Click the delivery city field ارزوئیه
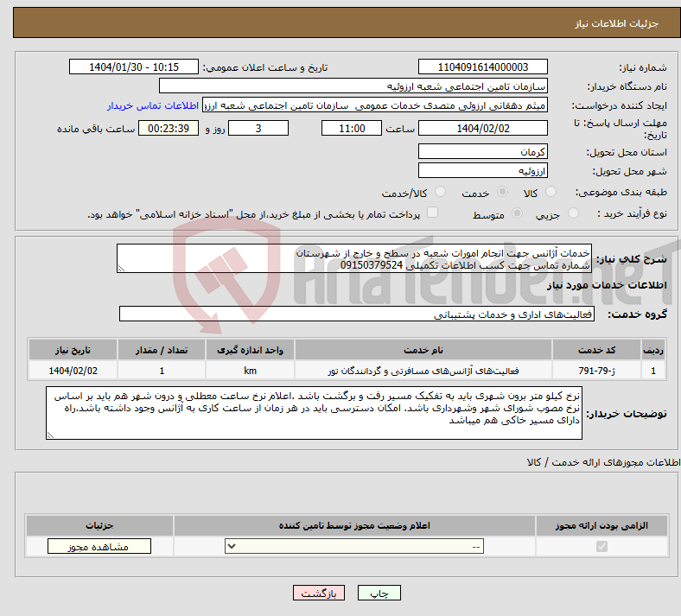 click(x=482, y=170)
